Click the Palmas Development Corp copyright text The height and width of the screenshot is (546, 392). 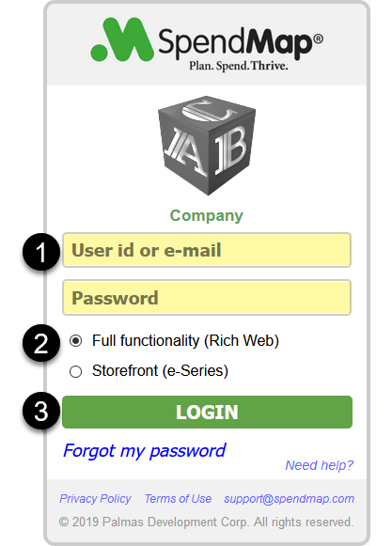point(206,522)
